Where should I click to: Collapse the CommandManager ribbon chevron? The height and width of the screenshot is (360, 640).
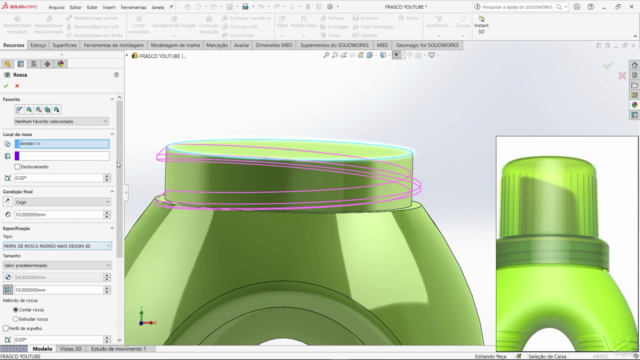635,36
